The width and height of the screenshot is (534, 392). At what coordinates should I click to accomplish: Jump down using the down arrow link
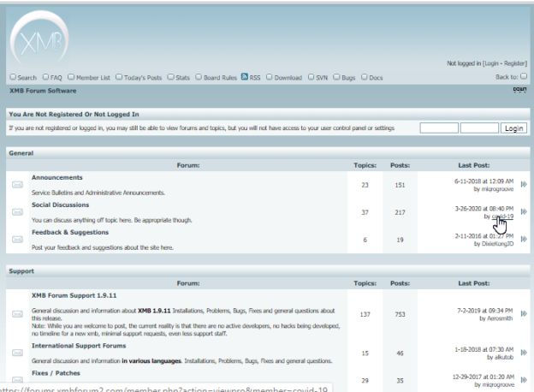(x=519, y=90)
